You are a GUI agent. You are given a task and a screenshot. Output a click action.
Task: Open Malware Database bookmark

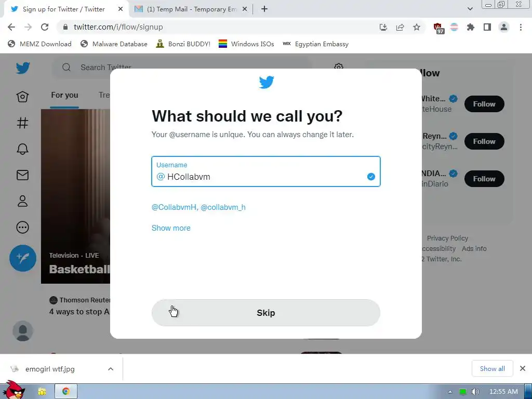tap(114, 44)
